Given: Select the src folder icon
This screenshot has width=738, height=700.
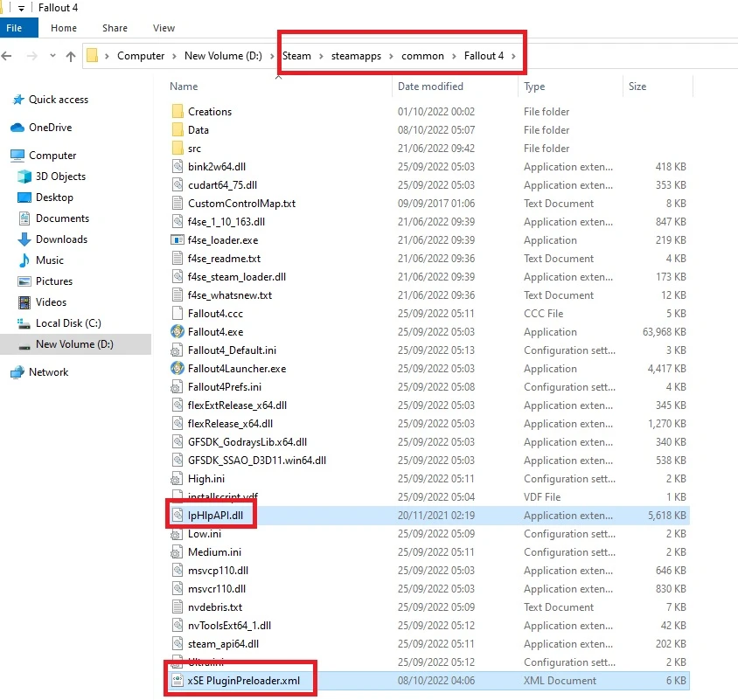Looking at the screenshot, I should [x=178, y=149].
